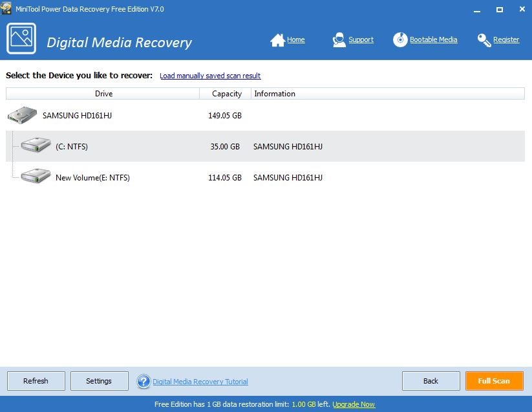
Task: Select the New Volume(E: NTFS) partition
Action: [265, 177]
